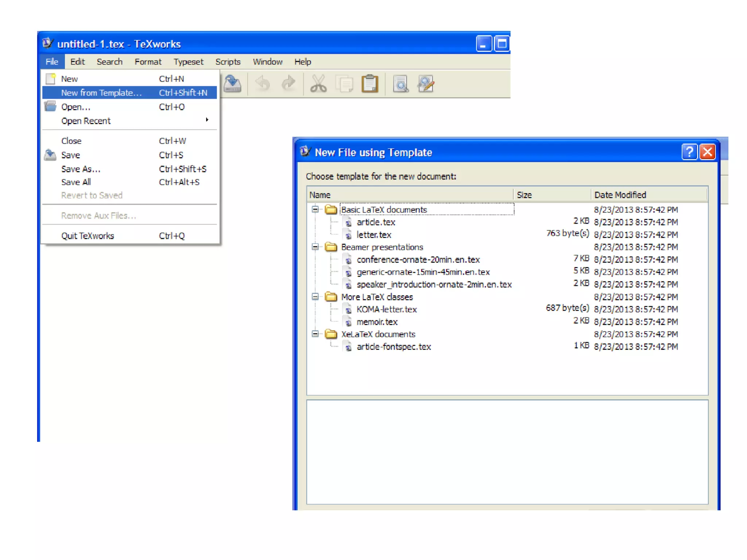Click the Undo arrow icon
The width and height of the screenshot is (747, 560).
pyautogui.click(x=262, y=84)
